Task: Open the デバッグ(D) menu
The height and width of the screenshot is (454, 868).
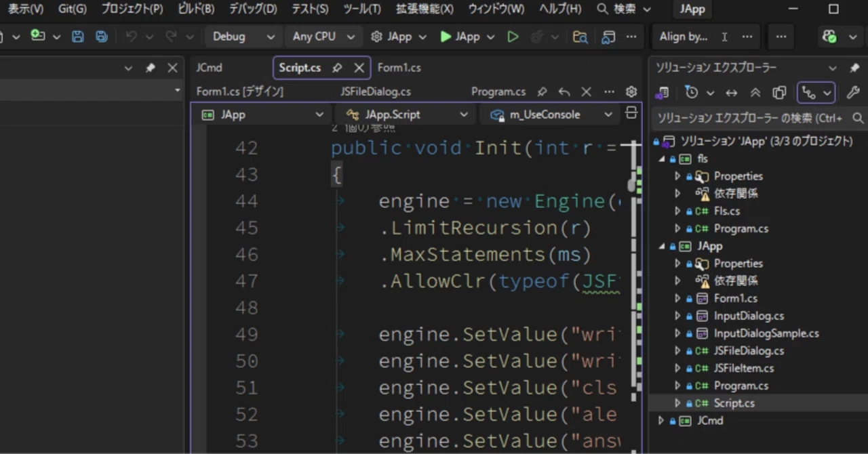Action: tap(253, 9)
